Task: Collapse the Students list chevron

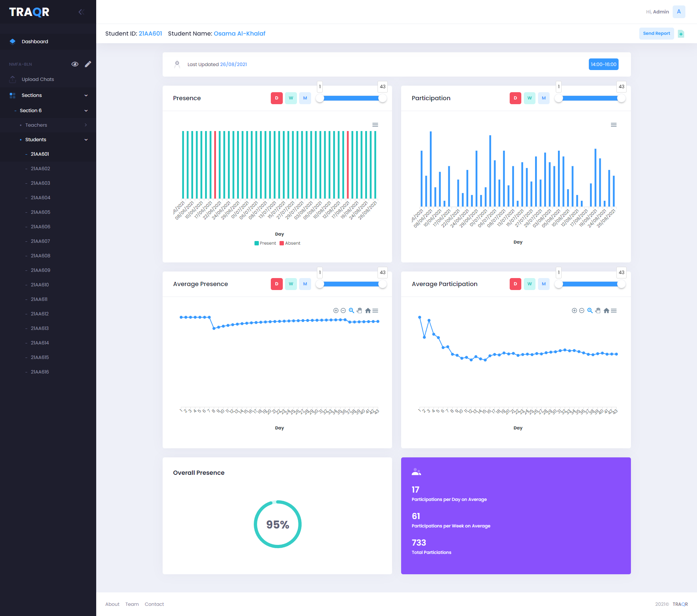Action: pos(86,140)
